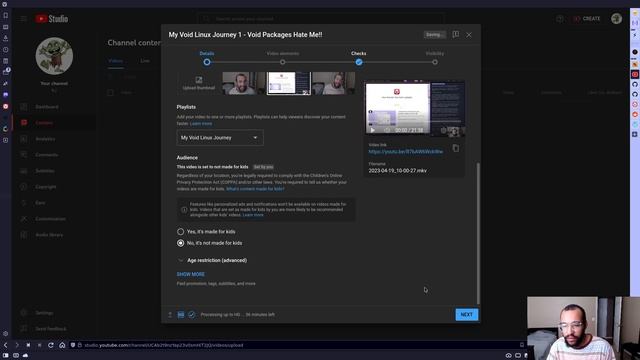Go back using browser back arrow
Viewport: 640px width, 360px height.
point(6,345)
